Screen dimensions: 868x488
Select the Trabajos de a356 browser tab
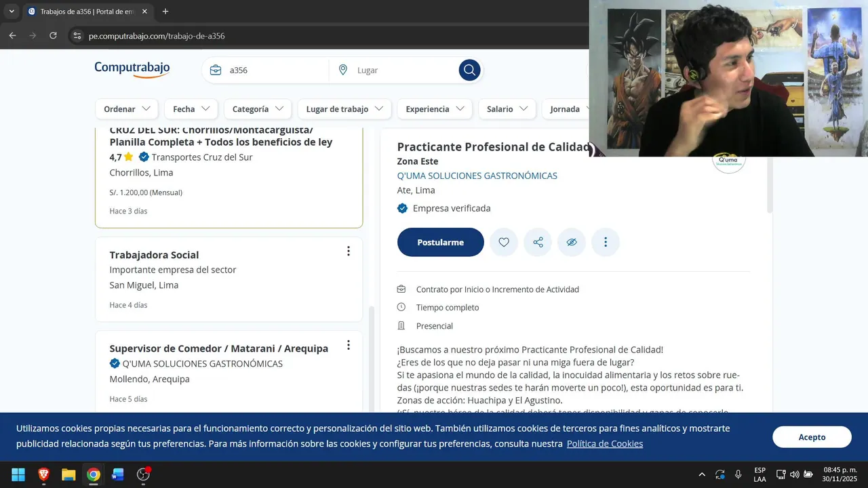coord(88,12)
